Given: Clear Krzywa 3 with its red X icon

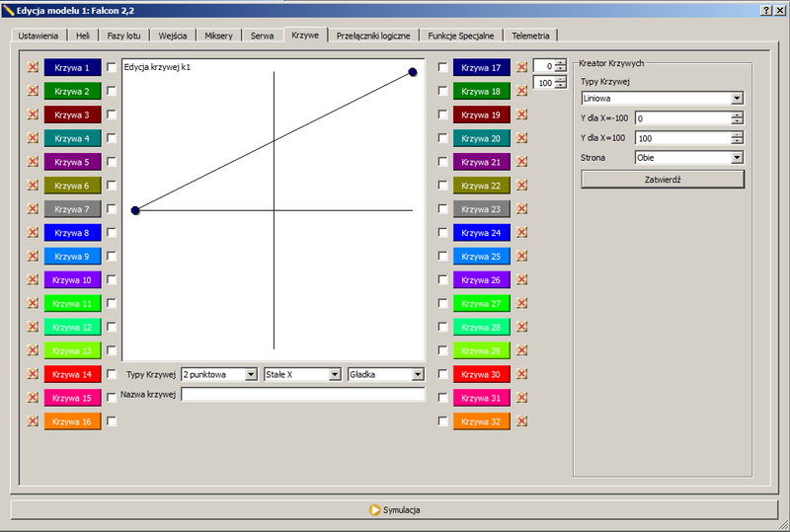Looking at the screenshot, I should click(33, 114).
